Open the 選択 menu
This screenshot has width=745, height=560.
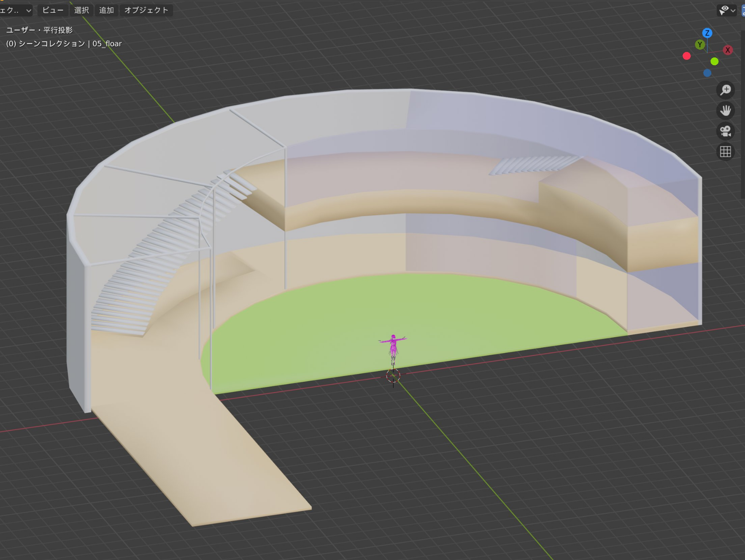[x=81, y=10]
